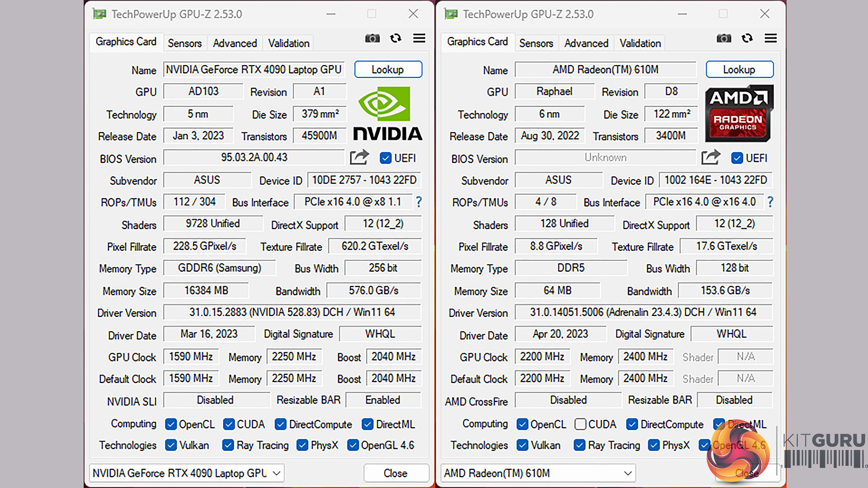Viewport: 868px width, 488px height.
Task: Click the screenshot camera icon in the AMD window
Action: [724, 38]
